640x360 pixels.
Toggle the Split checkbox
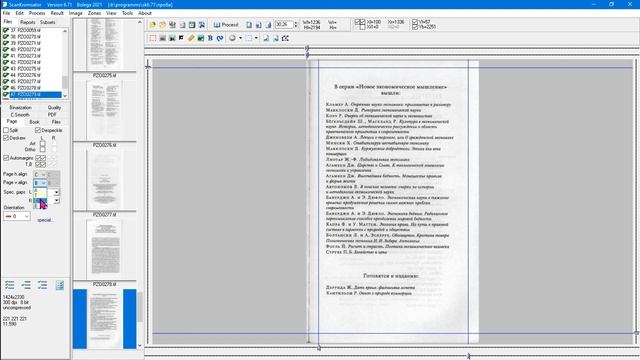(x=6, y=130)
